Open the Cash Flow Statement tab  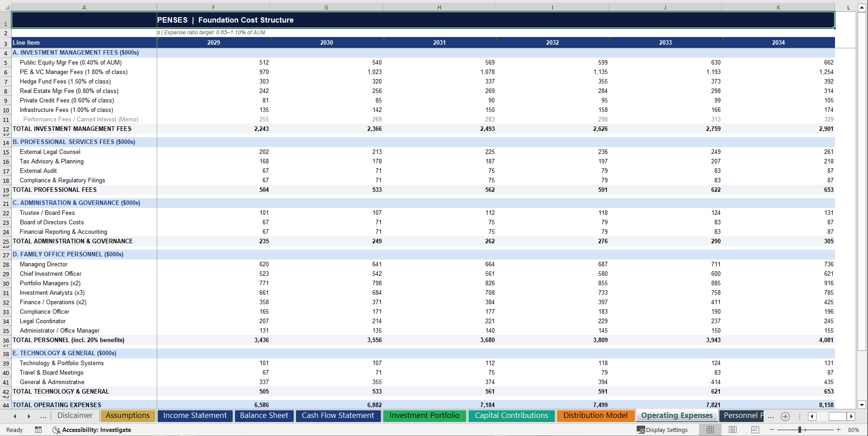tap(338, 415)
